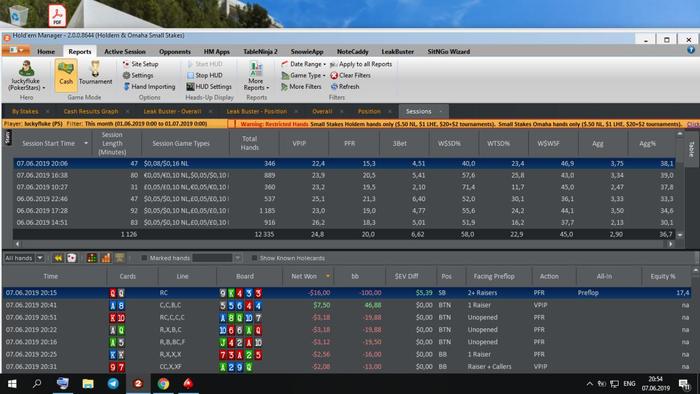Open the Leak Buster - Overall report tab
This screenshot has width=700, height=394.
[172, 111]
